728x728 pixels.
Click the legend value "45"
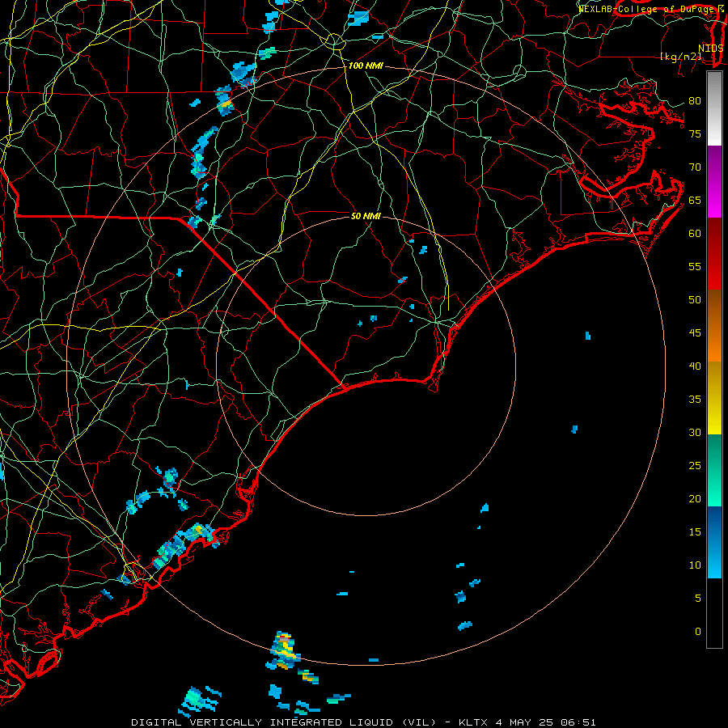[695, 333]
